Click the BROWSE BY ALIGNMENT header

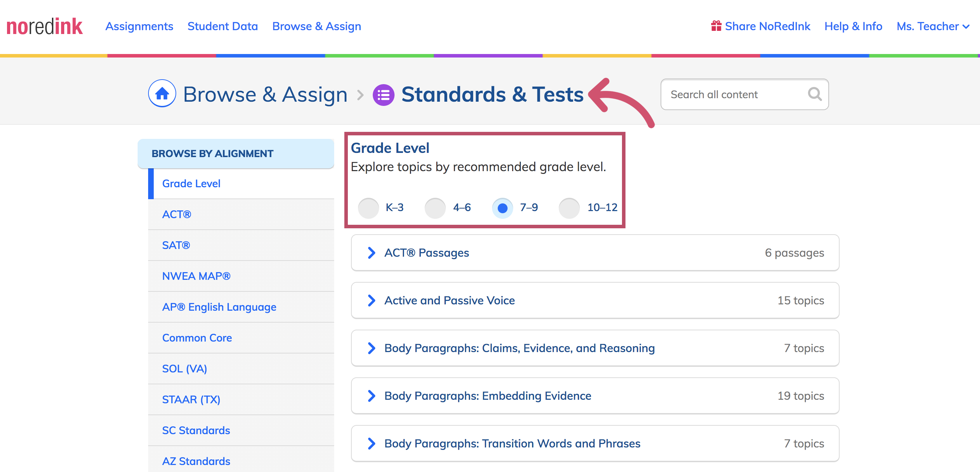click(236, 154)
